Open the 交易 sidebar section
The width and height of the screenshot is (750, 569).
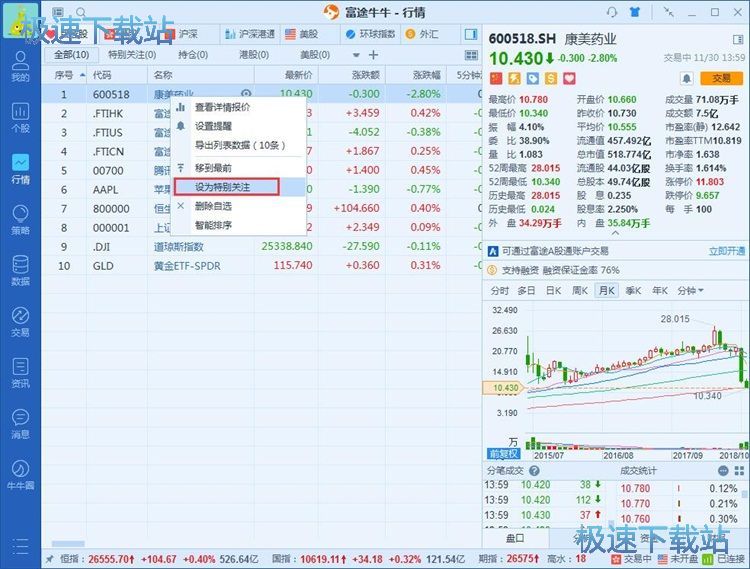point(20,322)
